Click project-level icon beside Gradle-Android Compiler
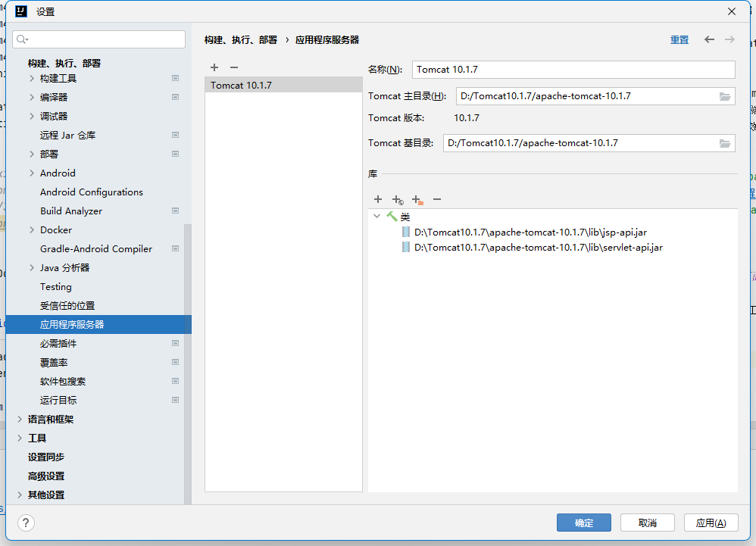 point(176,248)
